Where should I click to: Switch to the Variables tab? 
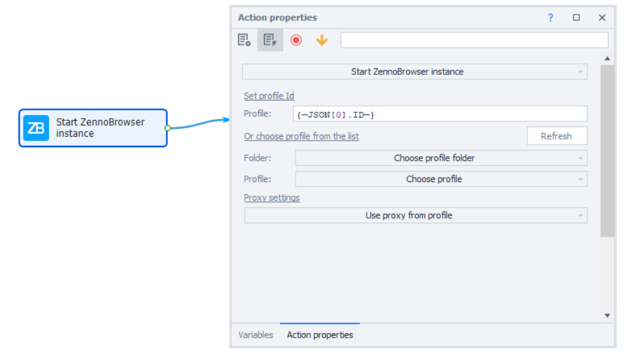click(256, 335)
